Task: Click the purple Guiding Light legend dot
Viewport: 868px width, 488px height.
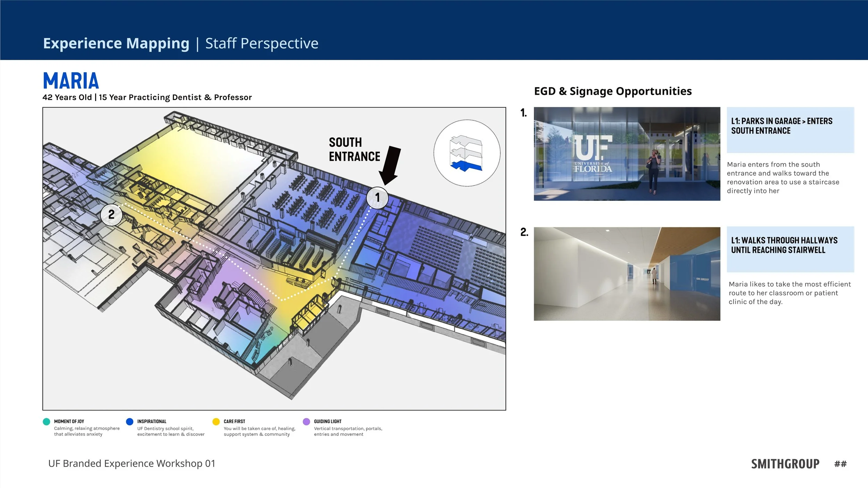Action: point(306,421)
